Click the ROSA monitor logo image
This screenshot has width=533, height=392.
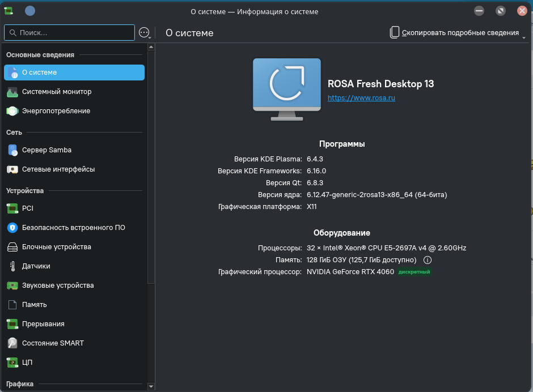point(287,90)
